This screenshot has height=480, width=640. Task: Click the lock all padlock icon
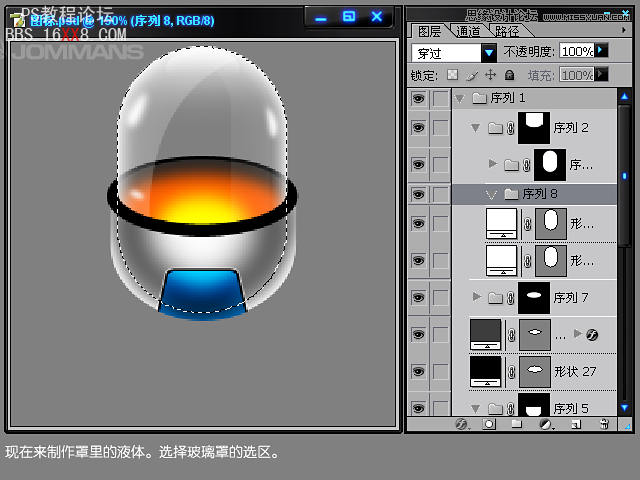click(509, 75)
